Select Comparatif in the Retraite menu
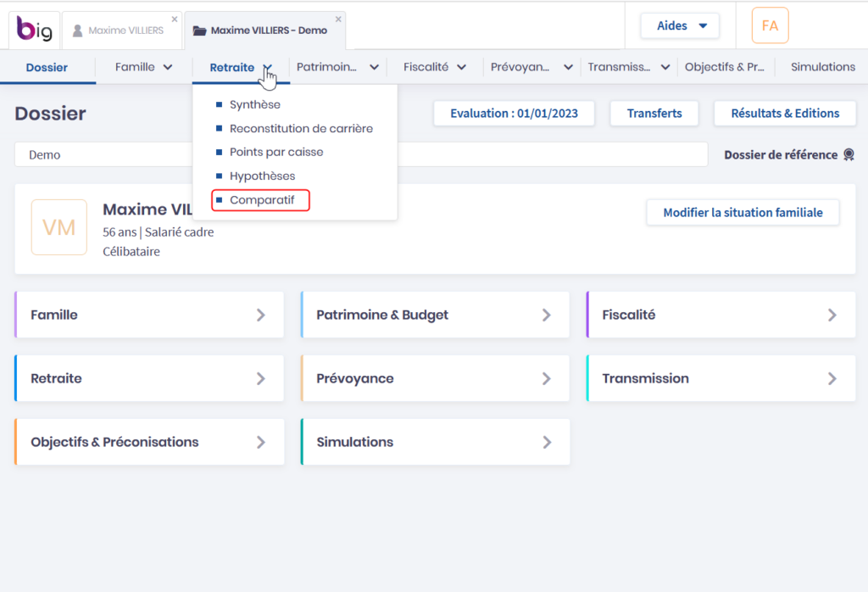868x592 pixels. point(261,200)
